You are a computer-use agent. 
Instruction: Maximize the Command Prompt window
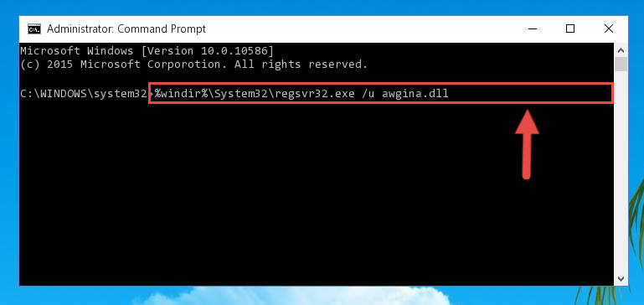coord(570,28)
